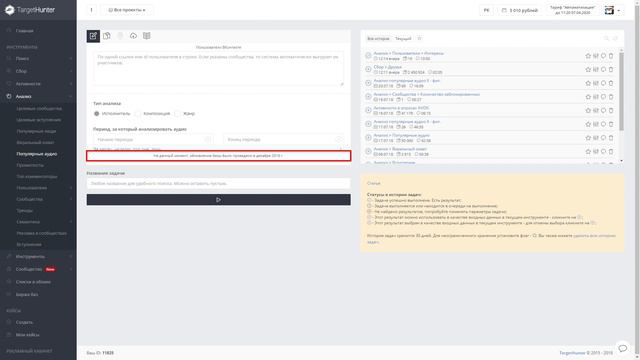The image size is (640, 360).
Task: Open 'Сбор > Друзья' history entry
Action: point(388,67)
